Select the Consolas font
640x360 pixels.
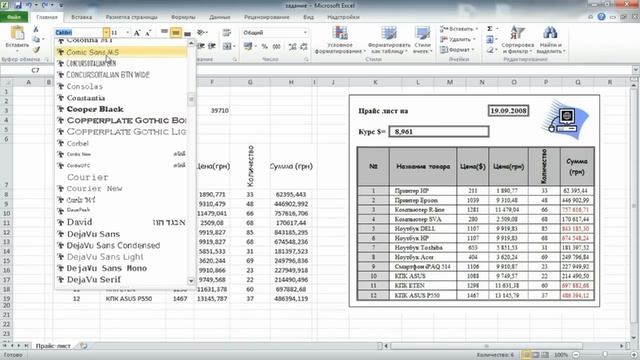tap(121, 87)
